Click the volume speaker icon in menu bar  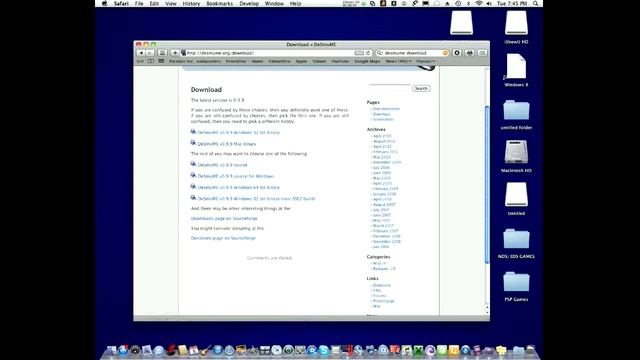pyautogui.click(x=489, y=3)
